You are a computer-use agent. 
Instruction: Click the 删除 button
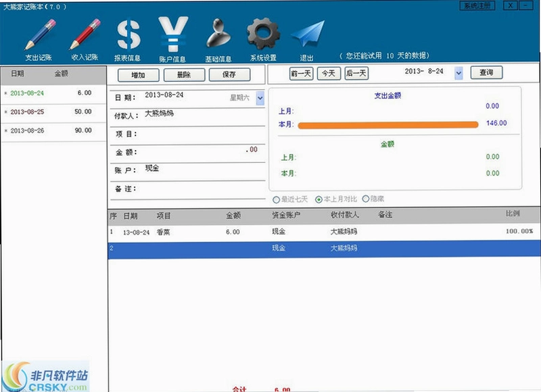click(x=184, y=74)
